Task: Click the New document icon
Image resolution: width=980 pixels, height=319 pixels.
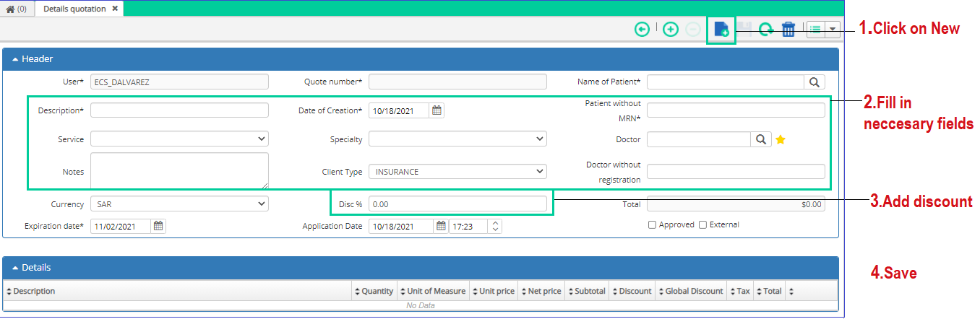Action: 721,30
